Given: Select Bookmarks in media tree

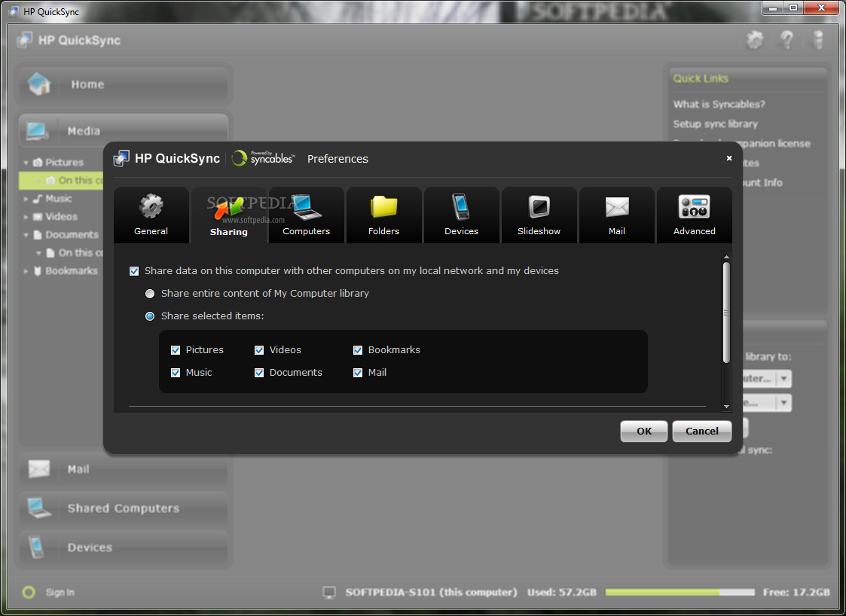Looking at the screenshot, I should [x=72, y=271].
